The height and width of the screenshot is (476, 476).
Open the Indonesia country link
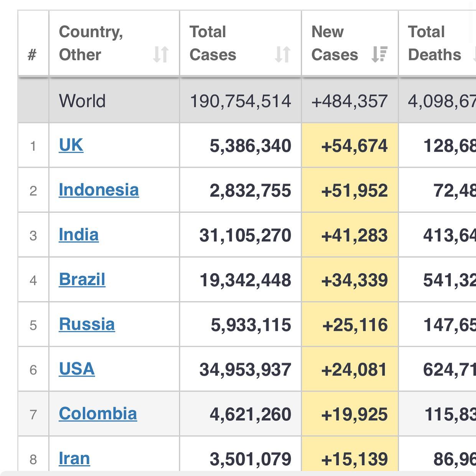[99, 190]
